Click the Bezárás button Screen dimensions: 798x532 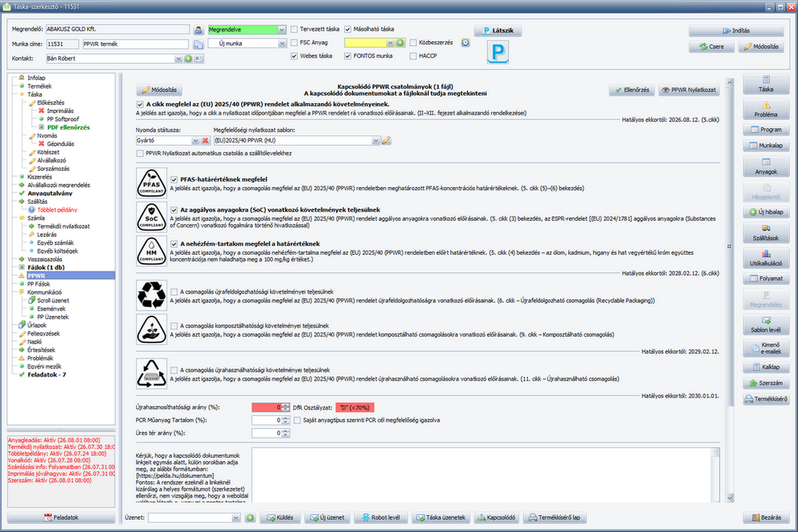[766, 517]
